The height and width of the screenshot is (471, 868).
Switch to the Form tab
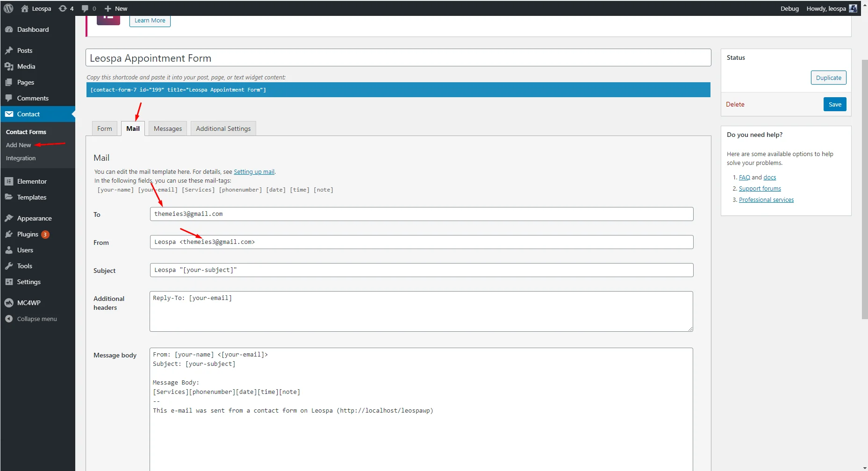point(105,128)
